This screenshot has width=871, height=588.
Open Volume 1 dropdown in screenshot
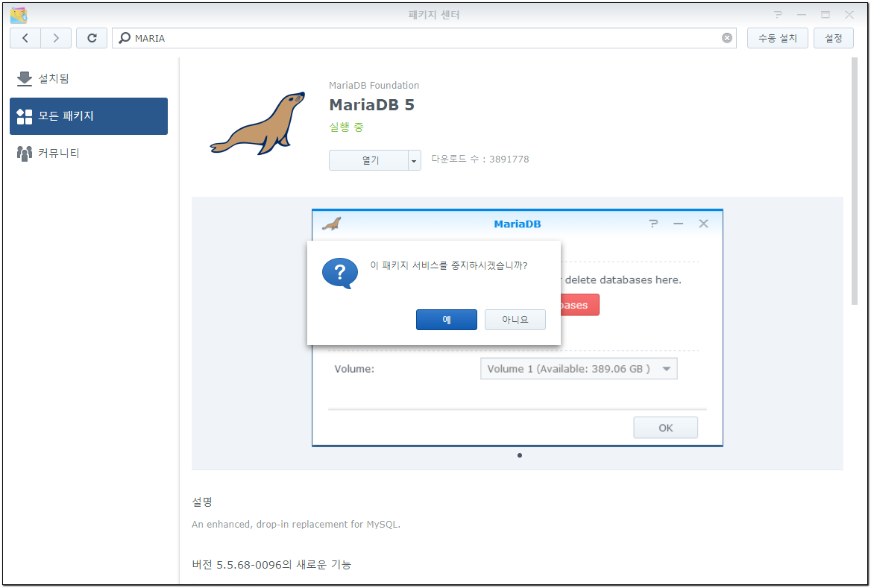point(578,369)
